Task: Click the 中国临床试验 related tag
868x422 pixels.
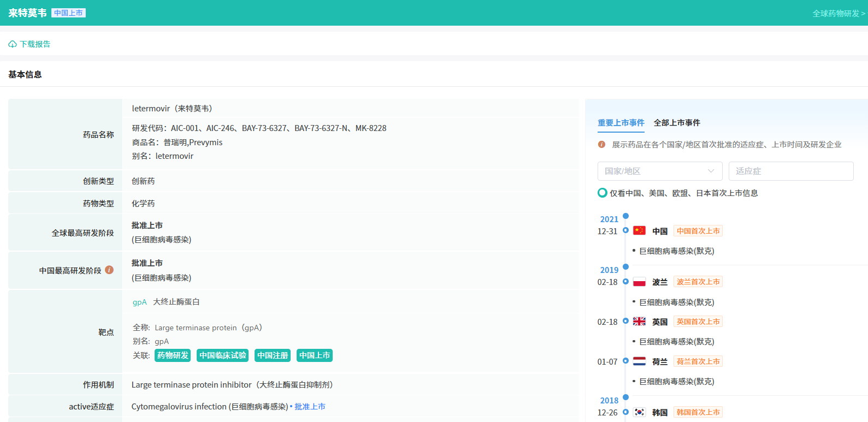Action: coord(222,355)
